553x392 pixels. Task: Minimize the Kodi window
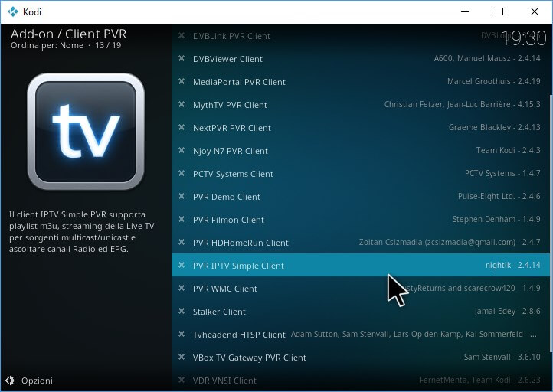point(465,11)
